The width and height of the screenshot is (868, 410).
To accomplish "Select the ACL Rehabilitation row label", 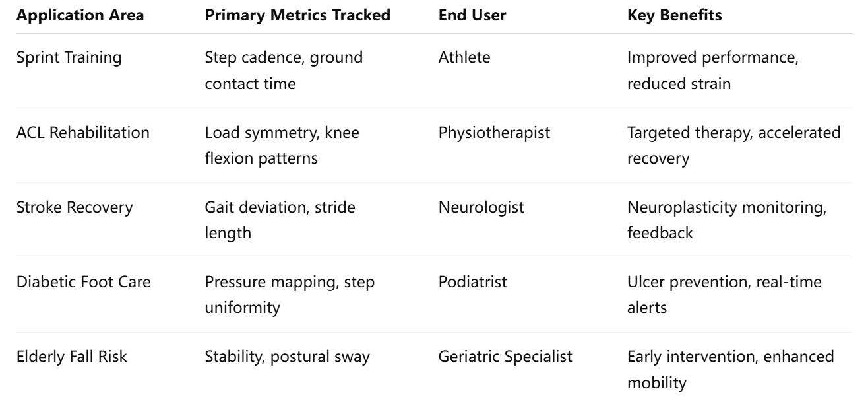I will click(x=82, y=132).
